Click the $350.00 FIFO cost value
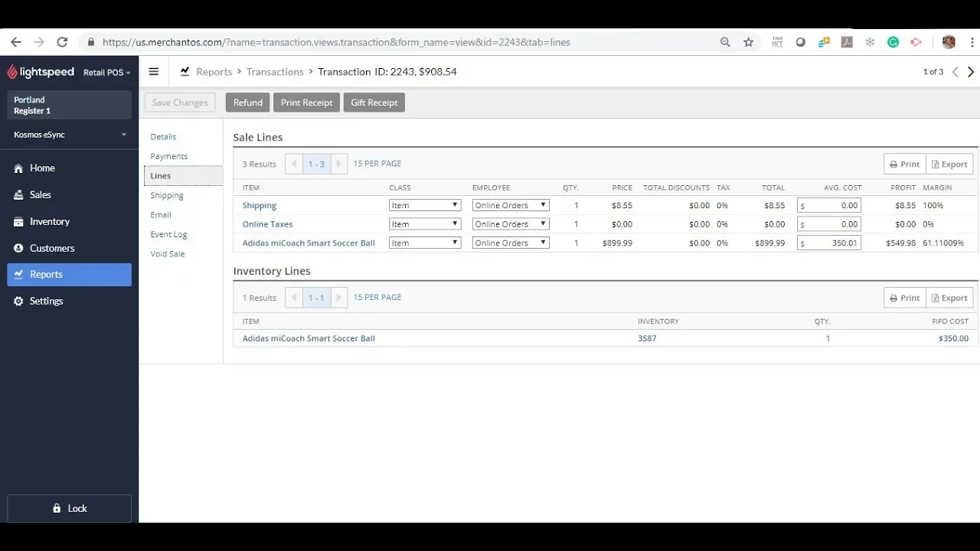 [953, 338]
